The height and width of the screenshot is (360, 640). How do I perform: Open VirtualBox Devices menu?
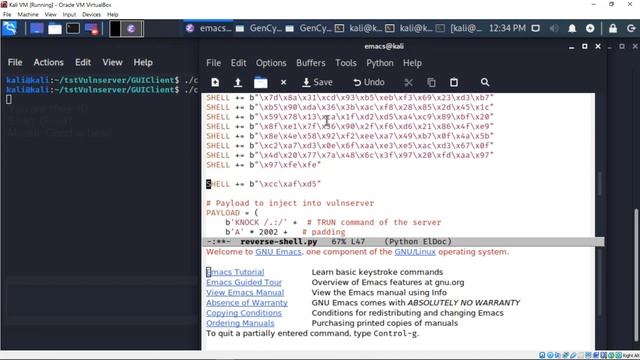[x=91, y=14]
